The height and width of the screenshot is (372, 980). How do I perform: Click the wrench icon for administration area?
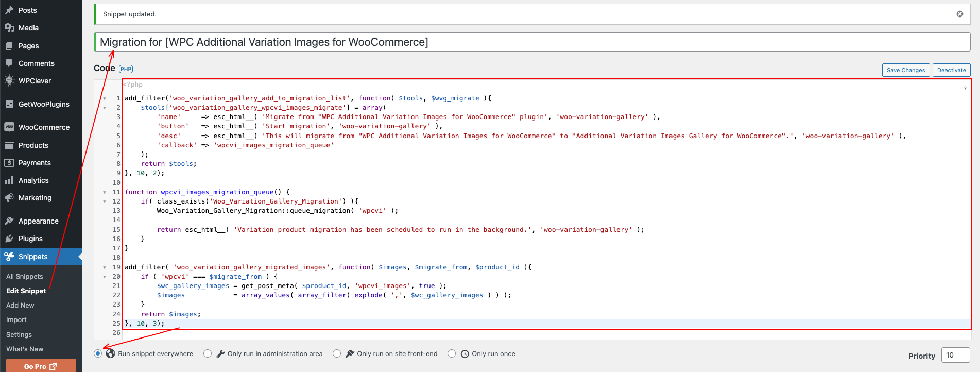tap(220, 353)
